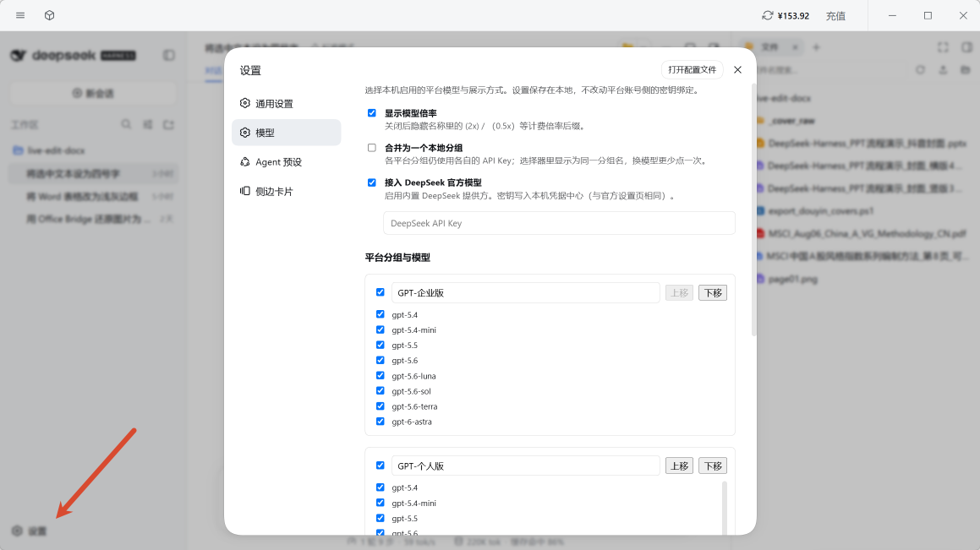980x550 pixels.
Task: Refresh the balance with the sync icon
Action: [x=768, y=15]
